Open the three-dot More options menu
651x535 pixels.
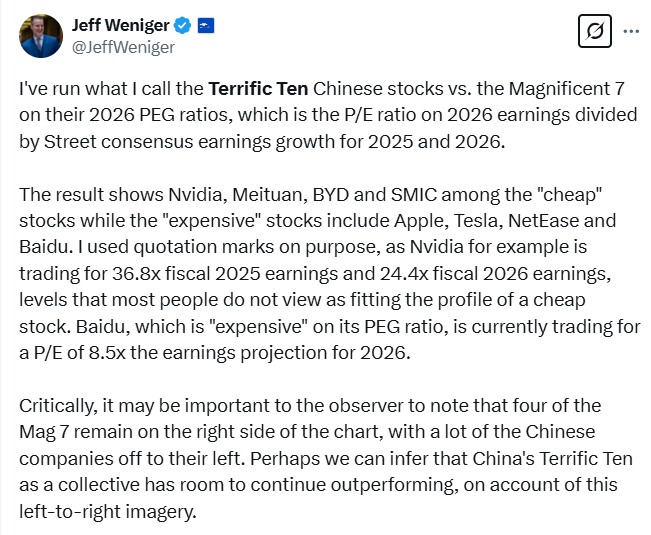point(631,32)
